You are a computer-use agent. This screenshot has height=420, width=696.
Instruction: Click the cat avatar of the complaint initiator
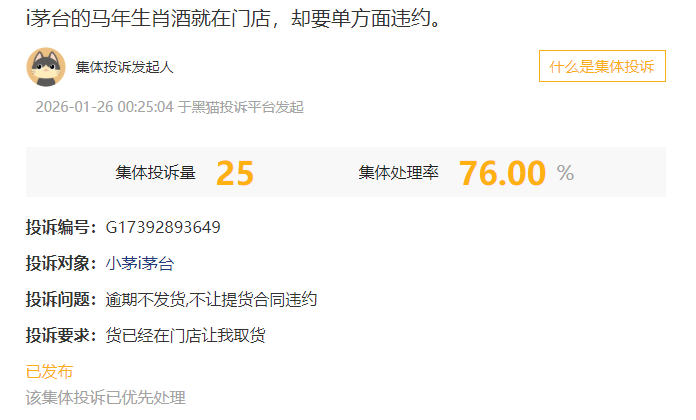[46, 67]
